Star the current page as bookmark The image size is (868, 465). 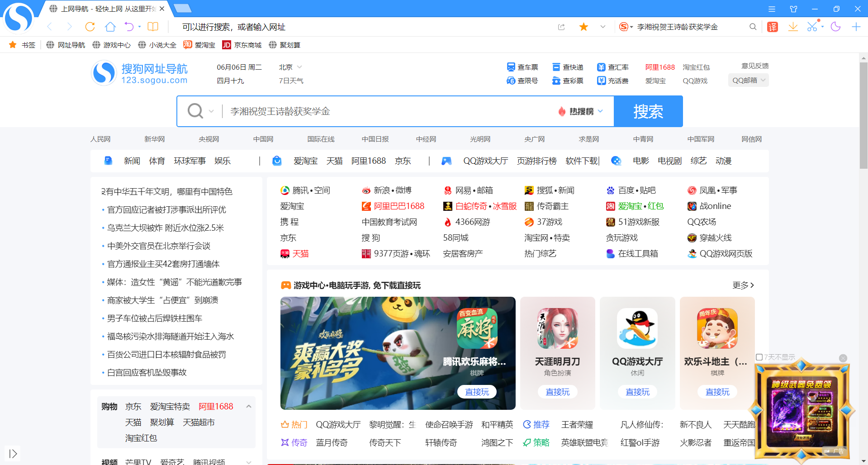tap(583, 27)
